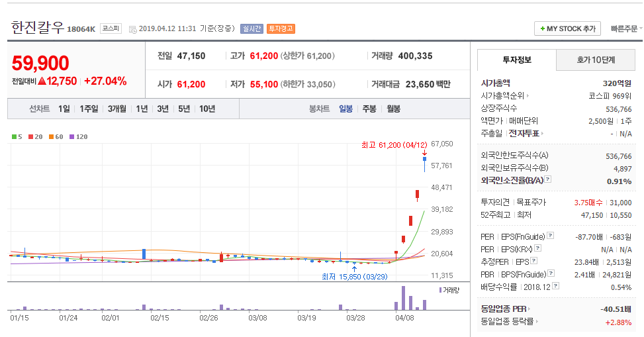Select the 일봉 candle chart

(x=345, y=109)
